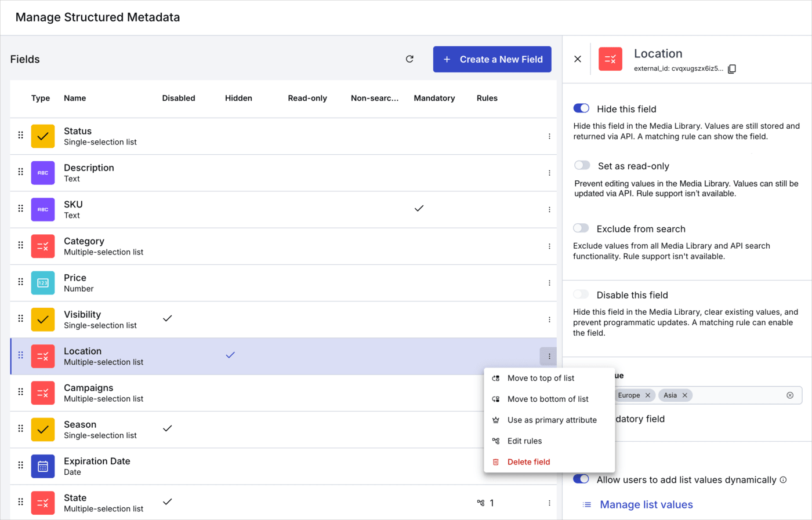This screenshot has width=812, height=520.
Task: Click the State rules count icon
Action: 481,503
